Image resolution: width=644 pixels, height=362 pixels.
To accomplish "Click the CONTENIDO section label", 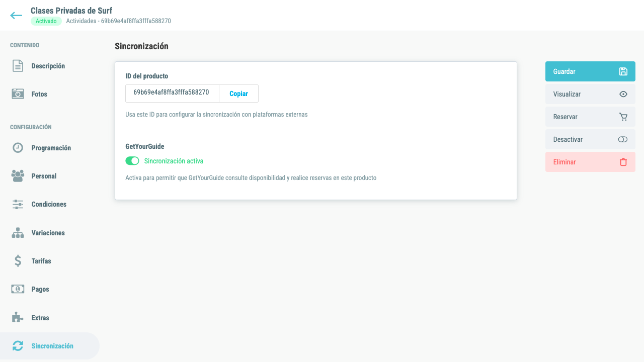I will pos(25,45).
